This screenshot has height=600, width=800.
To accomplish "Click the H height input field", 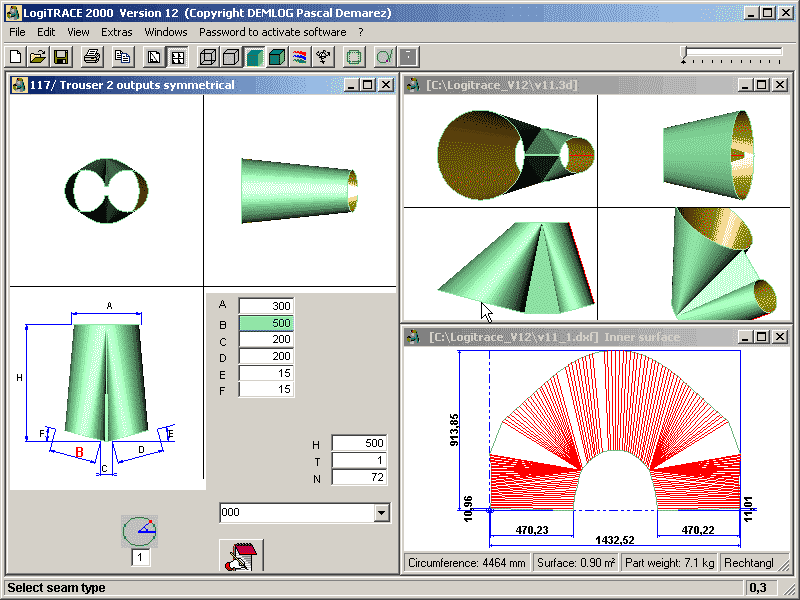I will pyautogui.click(x=359, y=443).
